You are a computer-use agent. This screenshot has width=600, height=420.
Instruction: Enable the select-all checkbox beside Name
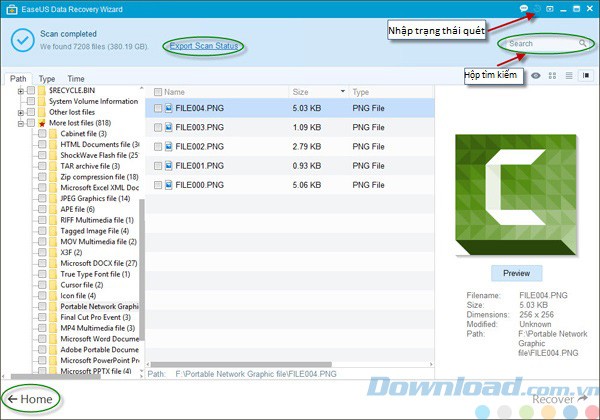tap(157, 91)
